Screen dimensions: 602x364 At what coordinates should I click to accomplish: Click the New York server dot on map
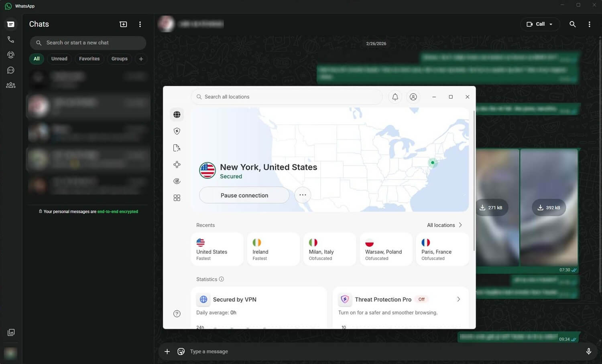coord(433,163)
